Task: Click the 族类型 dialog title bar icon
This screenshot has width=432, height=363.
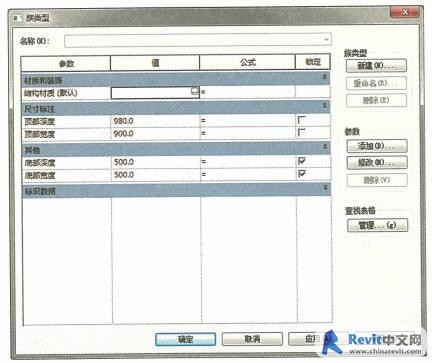Action: (x=18, y=17)
